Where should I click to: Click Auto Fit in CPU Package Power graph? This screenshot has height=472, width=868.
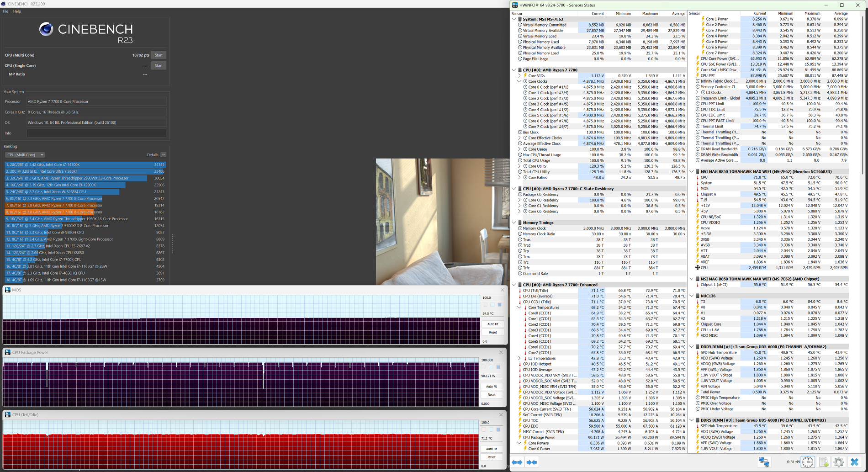click(x=491, y=387)
